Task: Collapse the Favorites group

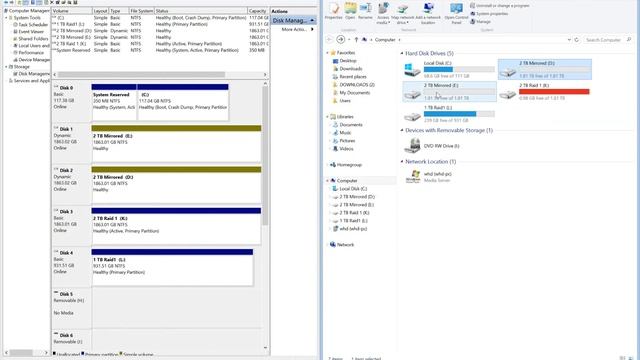Action: click(328, 53)
